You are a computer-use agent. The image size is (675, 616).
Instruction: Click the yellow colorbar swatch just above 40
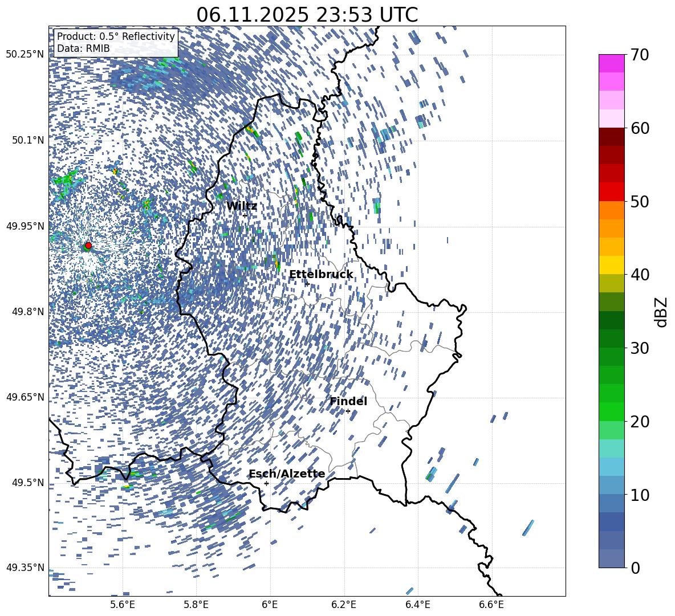click(611, 265)
